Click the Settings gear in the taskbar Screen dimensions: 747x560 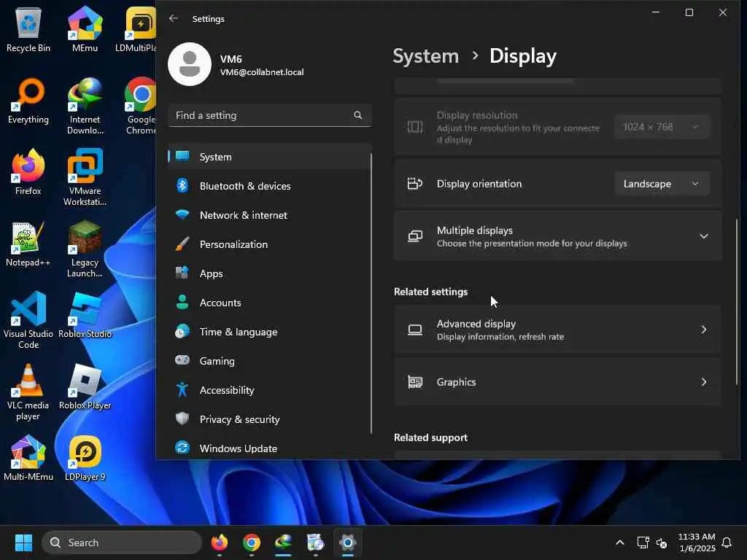tap(348, 542)
